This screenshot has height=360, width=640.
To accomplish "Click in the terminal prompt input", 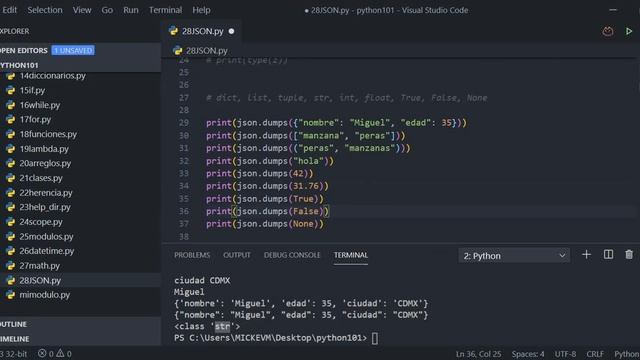I will click(x=375, y=338).
